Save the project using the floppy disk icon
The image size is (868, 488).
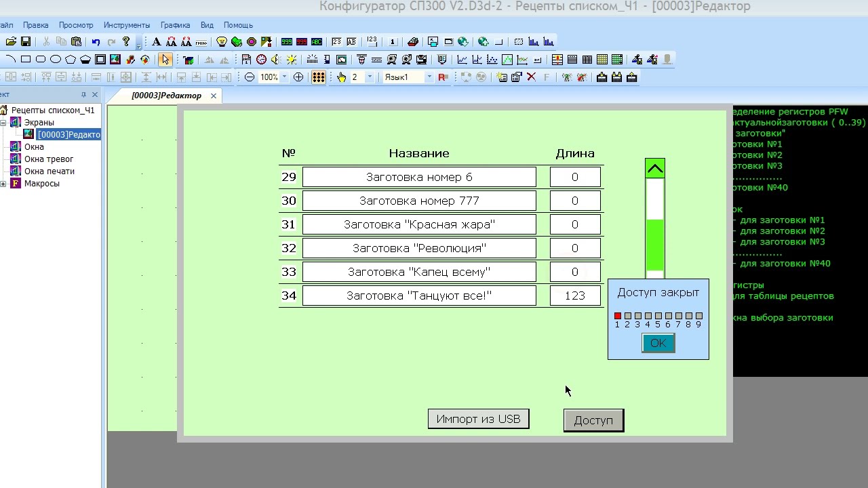(26, 42)
